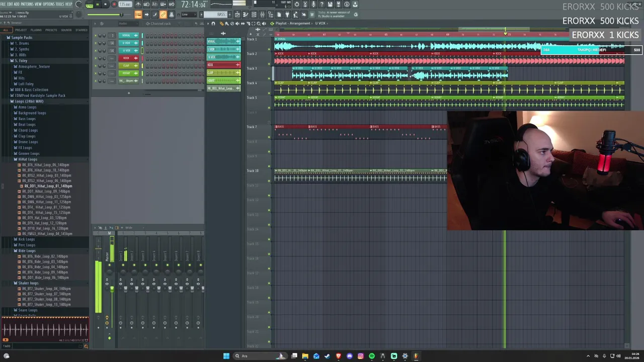Open the TOOLS menu
Viewport: 644px width, 362px height.
click(60, 4)
